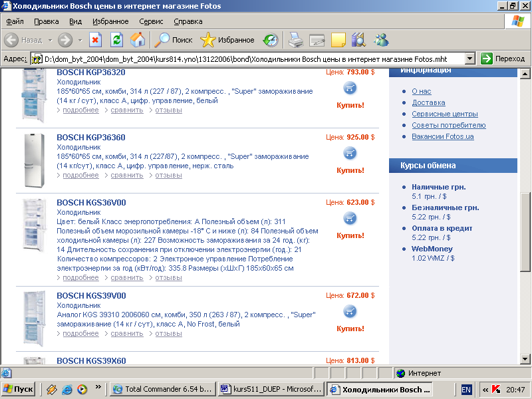The image size is (532, 399).
Task: Add BOSCH KGP36360 to cart icon
Action: coord(350,154)
